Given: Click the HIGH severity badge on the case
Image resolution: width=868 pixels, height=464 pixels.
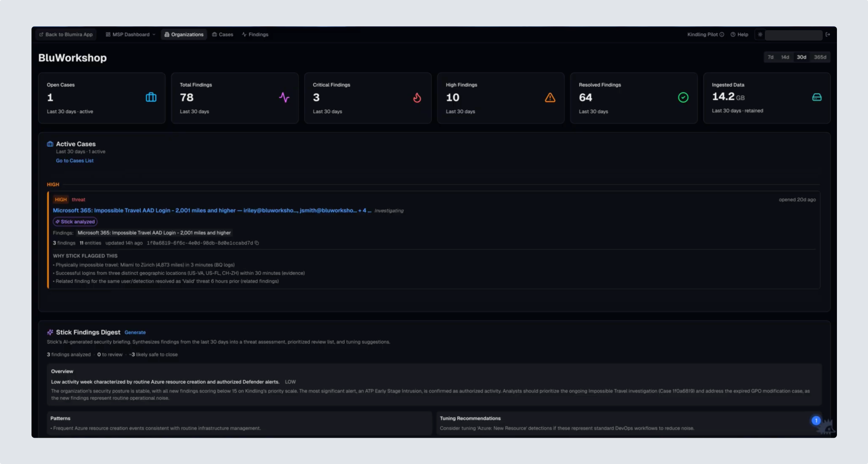Looking at the screenshot, I should point(60,200).
